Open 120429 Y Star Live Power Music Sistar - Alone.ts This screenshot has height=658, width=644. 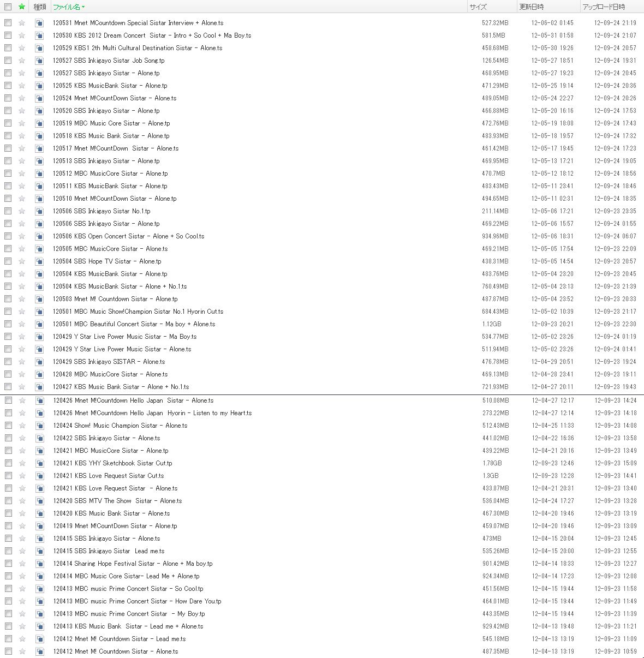tap(122, 349)
